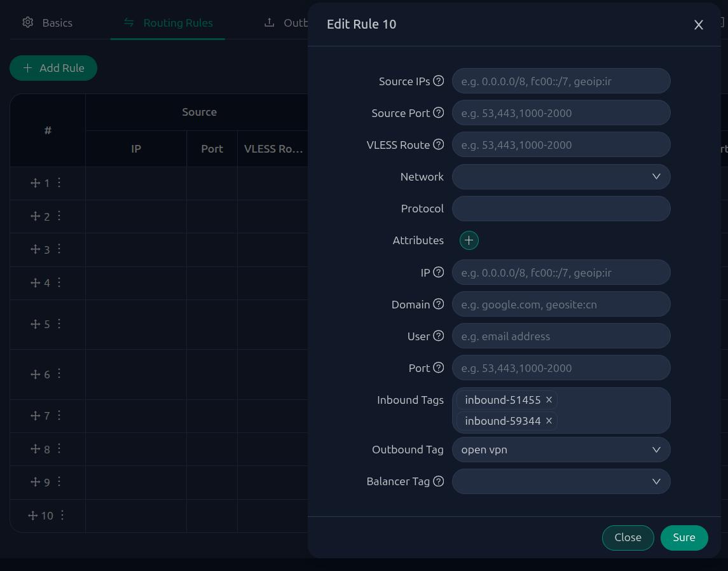The width and height of the screenshot is (728, 571).
Task: Open more options menu for rule 9
Action: coord(59,481)
